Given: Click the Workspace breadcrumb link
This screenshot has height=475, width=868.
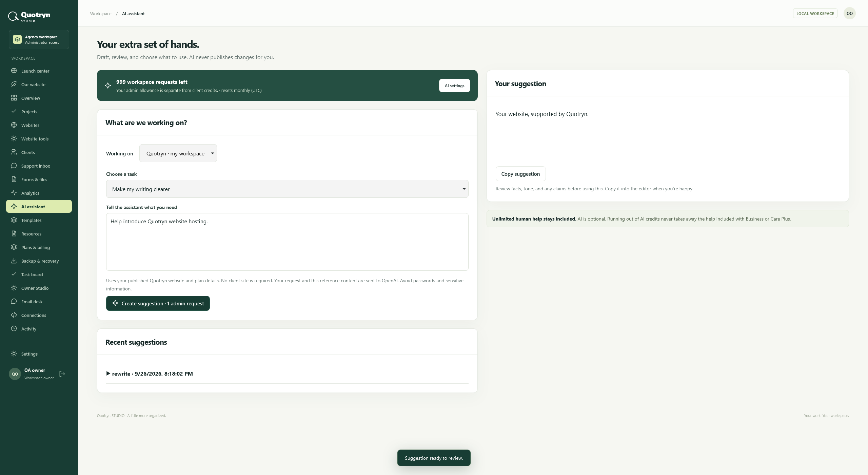Looking at the screenshot, I should tap(101, 14).
